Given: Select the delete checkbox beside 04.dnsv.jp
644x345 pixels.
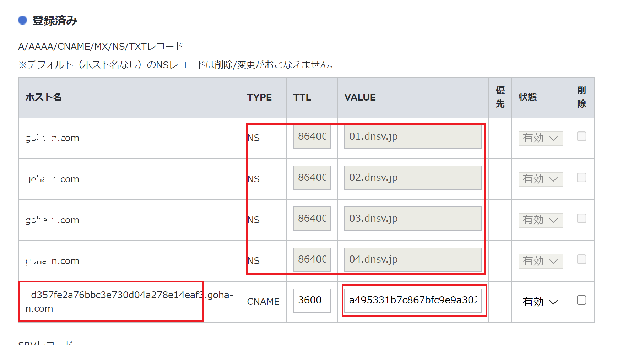Looking at the screenshot, I should pyautogui.click(x=581, y=259).
